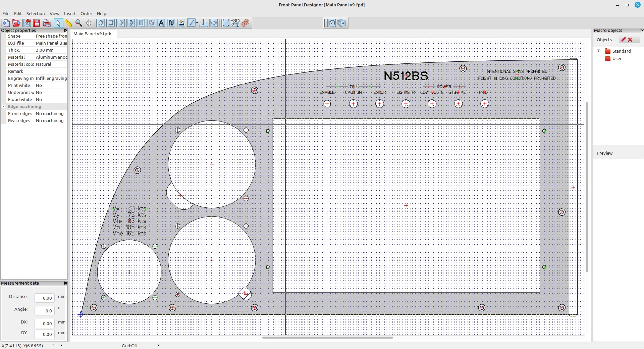The image size is (644, 349).
Task: Click the 3D view icon
Action: point(235,23)
